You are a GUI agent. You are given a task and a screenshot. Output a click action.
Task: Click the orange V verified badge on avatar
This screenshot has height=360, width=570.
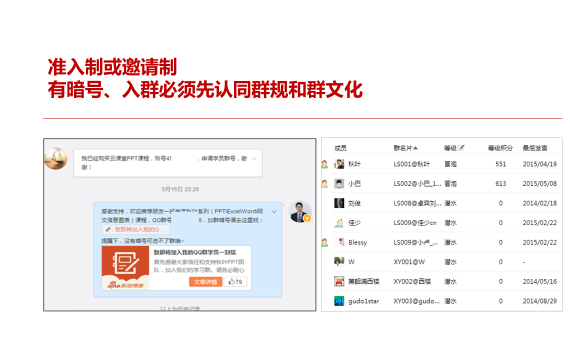(308, 218)
